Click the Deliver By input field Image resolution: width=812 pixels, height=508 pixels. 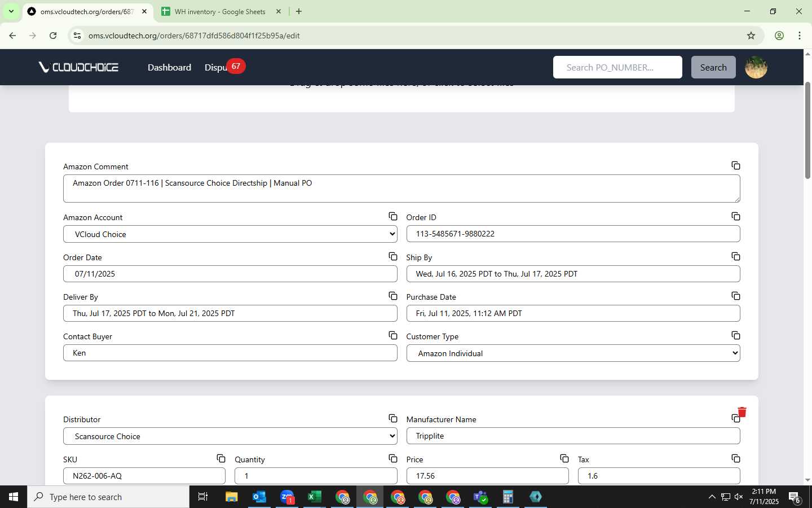[x=230, y=313]
